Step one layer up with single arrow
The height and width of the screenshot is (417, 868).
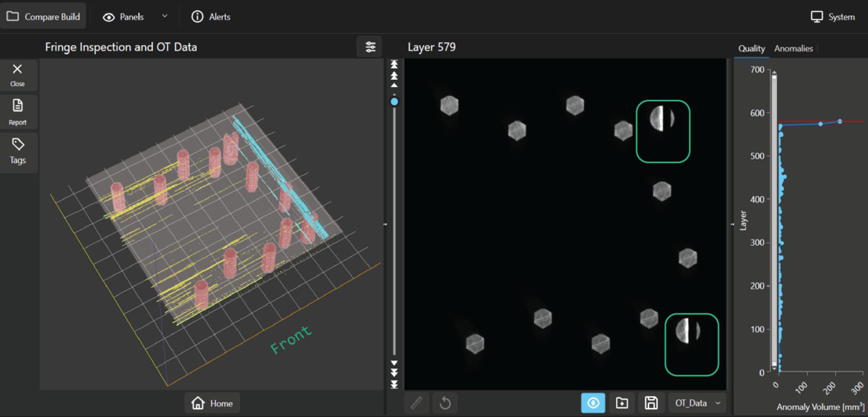point(394,85)
